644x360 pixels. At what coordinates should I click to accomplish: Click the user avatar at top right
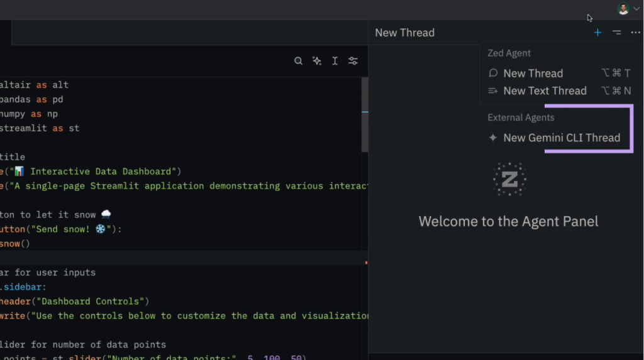pyautogui.click(x=623, y=9)
